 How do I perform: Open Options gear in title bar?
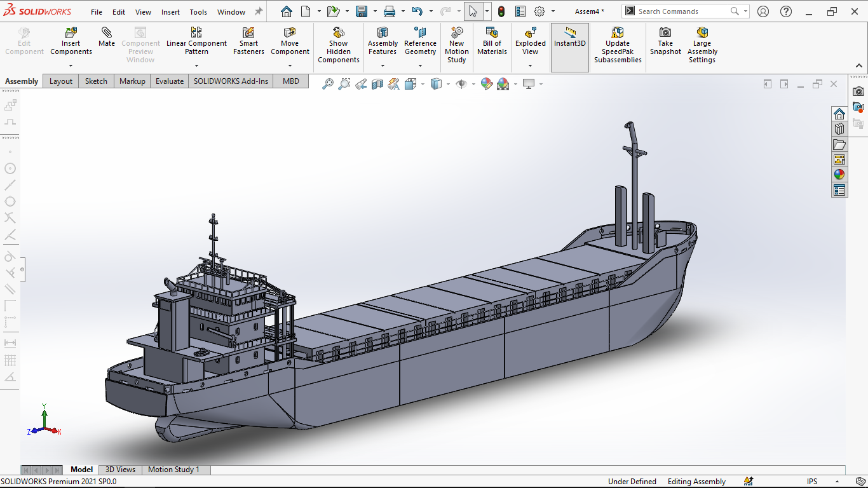[539, 11]
